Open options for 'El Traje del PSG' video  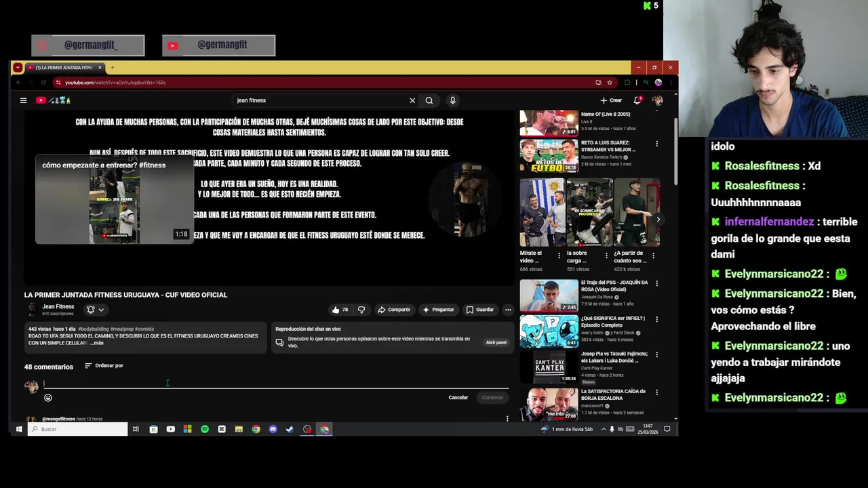[656, 283]
